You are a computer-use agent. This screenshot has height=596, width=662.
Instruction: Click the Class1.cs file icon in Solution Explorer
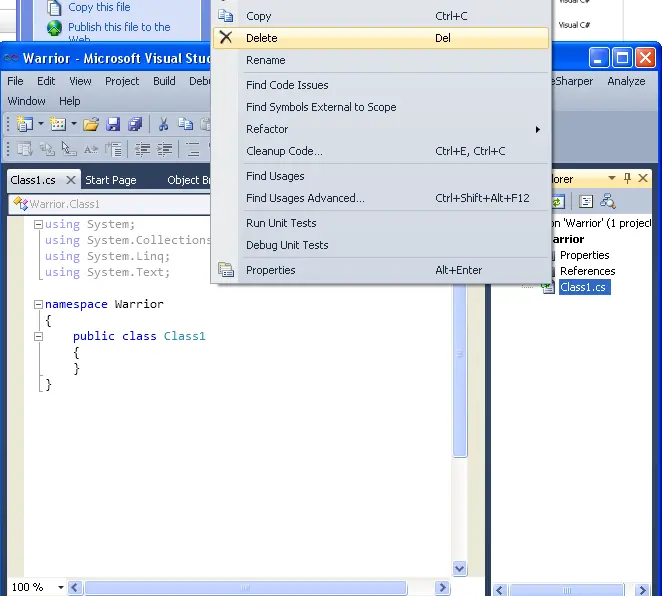point(548,287)
